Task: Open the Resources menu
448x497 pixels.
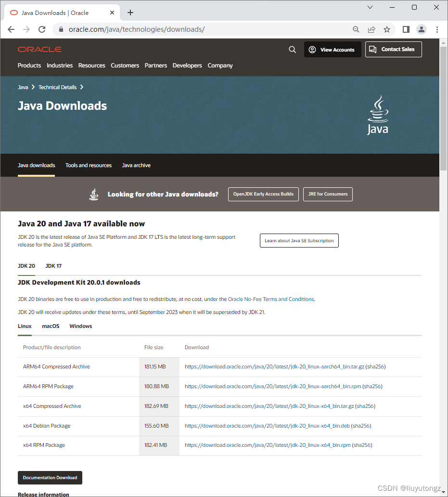Action: [91, 65]
